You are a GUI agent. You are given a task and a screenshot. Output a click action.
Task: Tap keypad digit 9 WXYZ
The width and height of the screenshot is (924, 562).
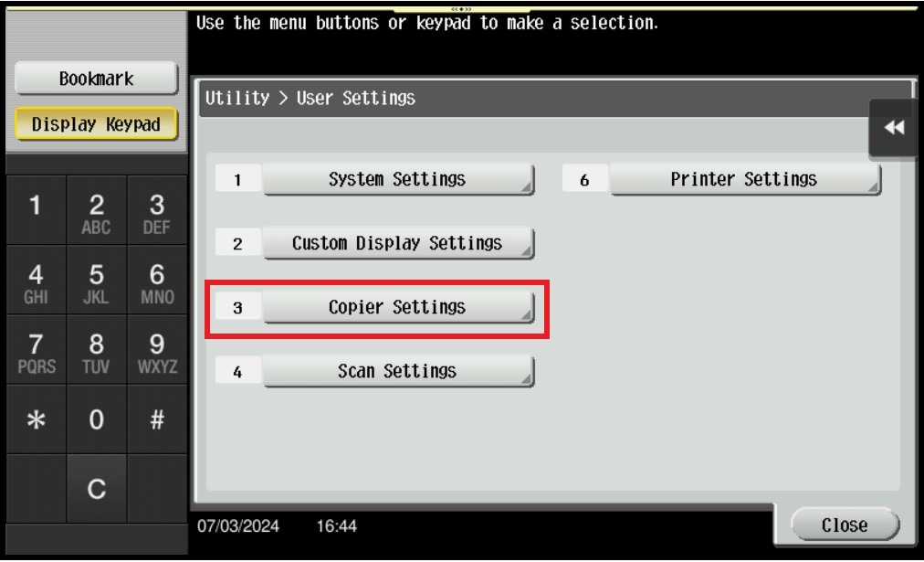coord(157,350)
